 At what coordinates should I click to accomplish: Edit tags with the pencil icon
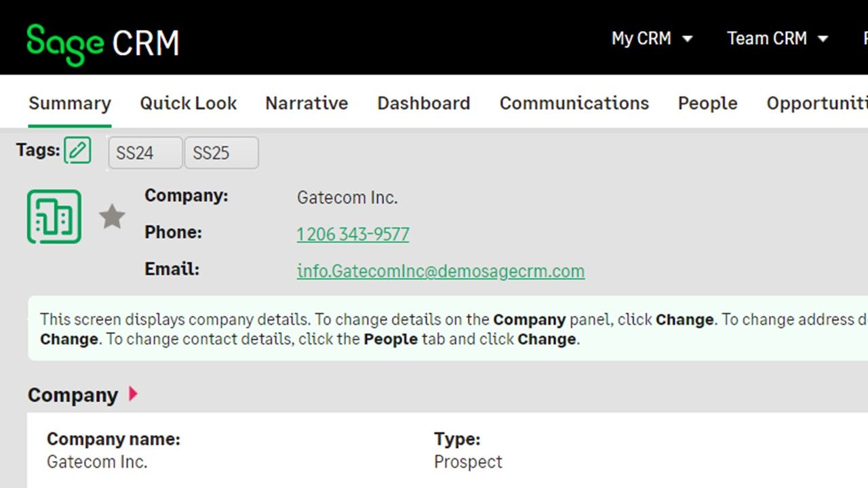click(77, 150)
